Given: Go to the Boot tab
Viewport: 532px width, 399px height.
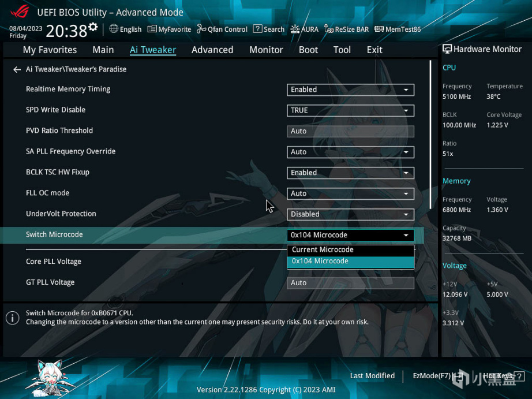Looking at the screenshot, I should 308,50.
